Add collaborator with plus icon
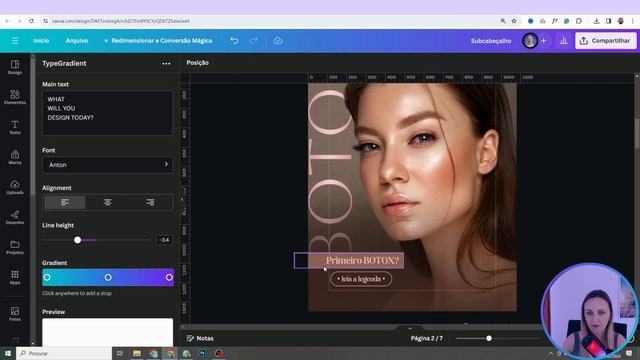This screenshot has height=360, width=640. 544,41
